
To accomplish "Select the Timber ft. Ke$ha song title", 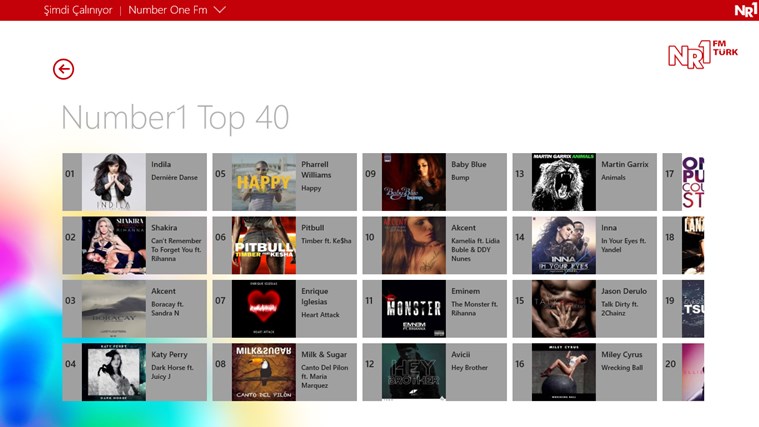I will 326,241.
